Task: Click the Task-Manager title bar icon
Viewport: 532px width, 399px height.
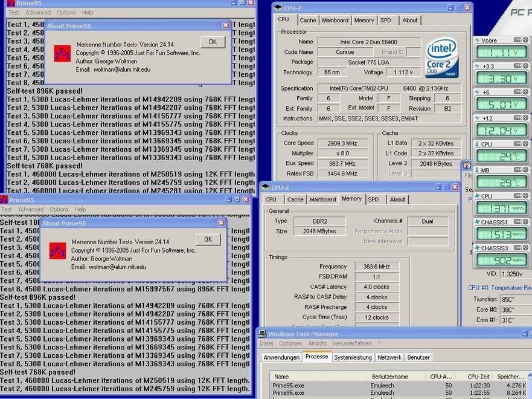Action: [x=262, y=334]
